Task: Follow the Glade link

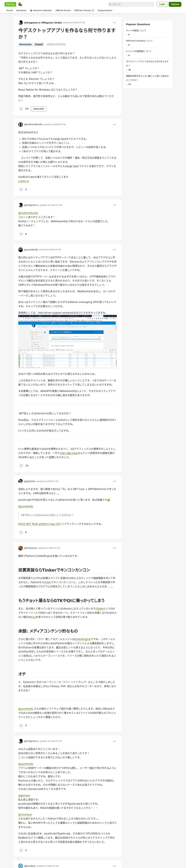Action: coord(100,609)
